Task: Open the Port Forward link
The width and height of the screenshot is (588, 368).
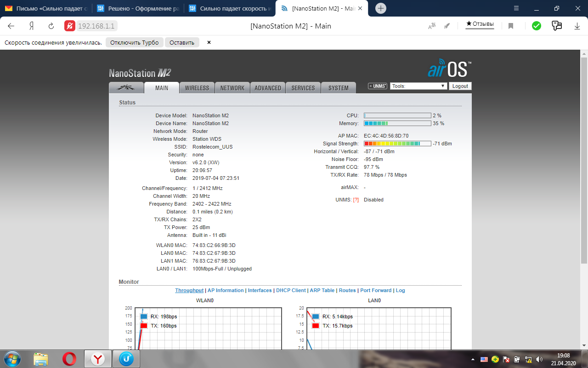Action: [x=376, y=290]
